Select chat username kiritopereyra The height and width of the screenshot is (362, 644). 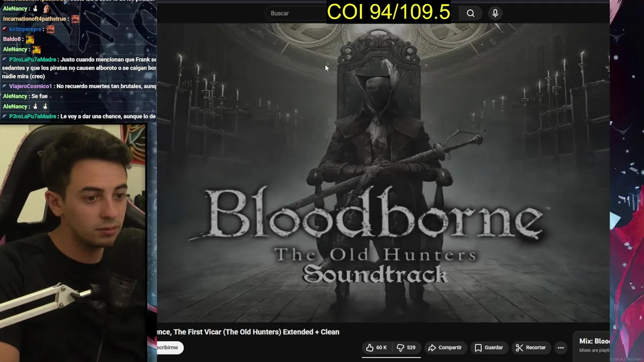(x=25, y=29)
